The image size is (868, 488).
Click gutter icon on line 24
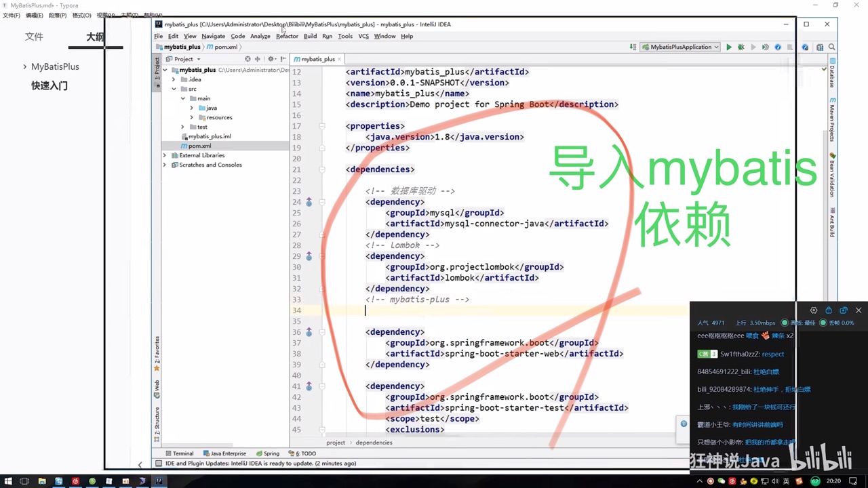click(x=309, y=202)
